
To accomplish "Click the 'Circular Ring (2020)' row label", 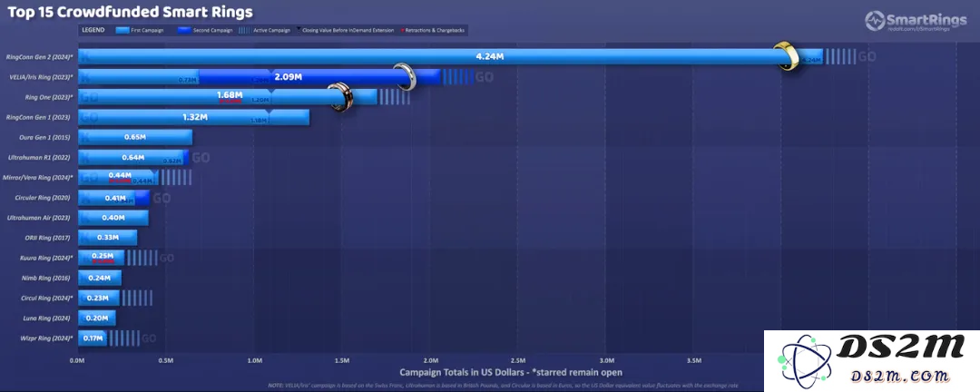I will pos(44,198).
